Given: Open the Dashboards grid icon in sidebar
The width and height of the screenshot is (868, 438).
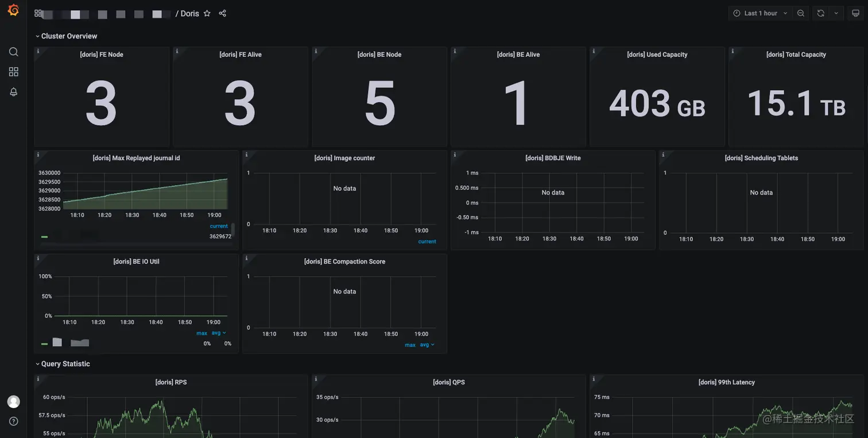Looking at the screenshot, I should [x=14, y=72].
